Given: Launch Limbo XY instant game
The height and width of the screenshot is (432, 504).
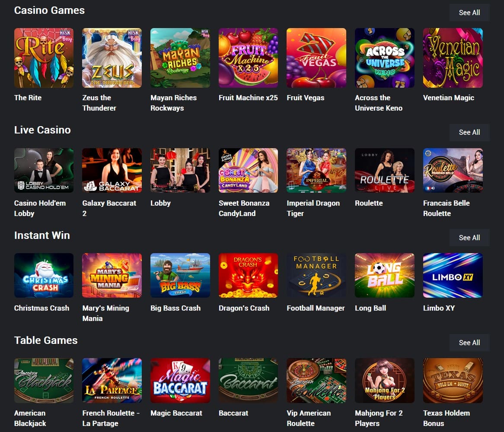Looking at the screenshot, I should click(x=453, y=275).
